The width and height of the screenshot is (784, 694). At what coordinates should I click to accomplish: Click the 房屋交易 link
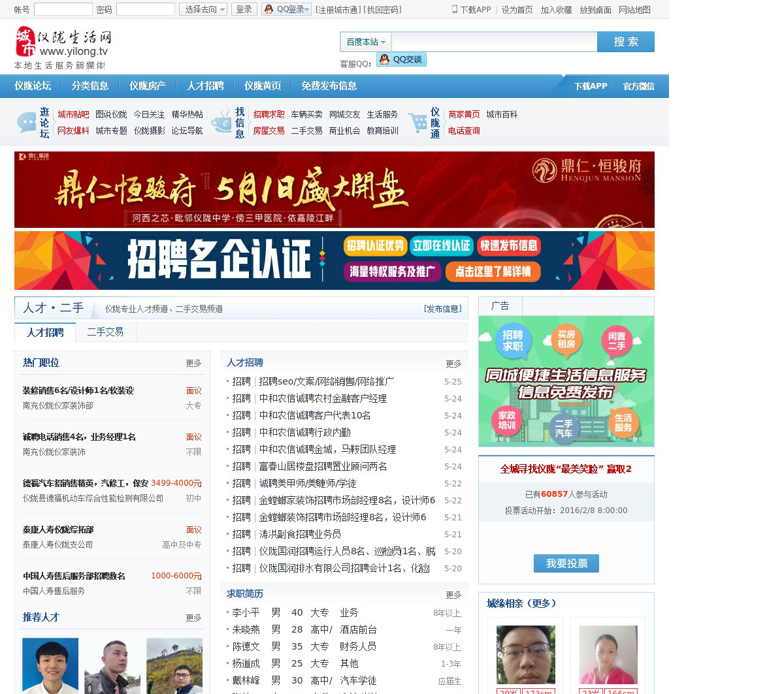269,131
